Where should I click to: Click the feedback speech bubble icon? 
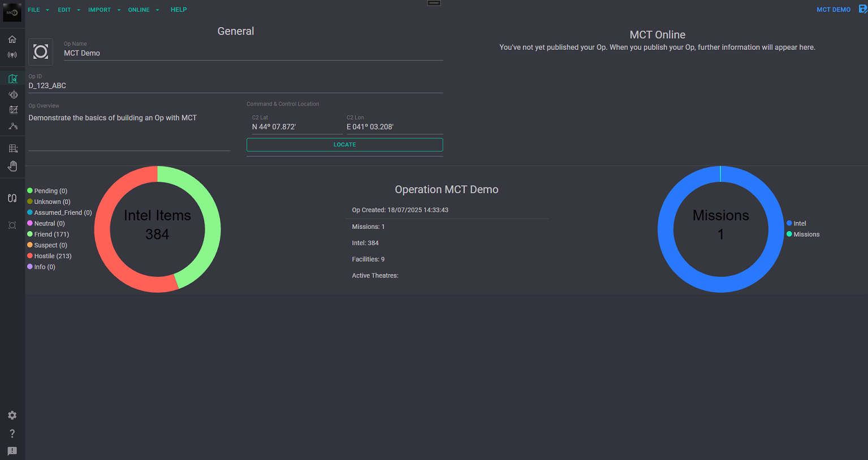pyautogui.click(x=12, y=451)
